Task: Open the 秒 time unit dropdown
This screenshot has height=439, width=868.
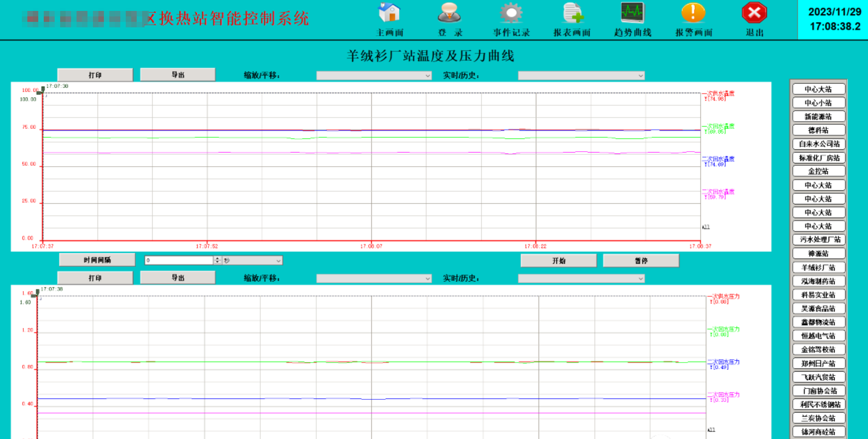Action: (x=252, y=260)
